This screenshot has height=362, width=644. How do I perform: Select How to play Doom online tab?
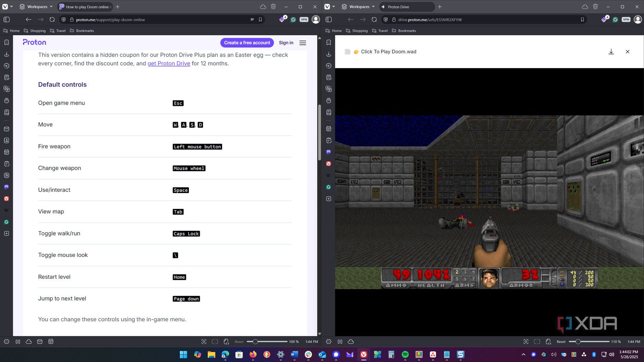point(84,6)
